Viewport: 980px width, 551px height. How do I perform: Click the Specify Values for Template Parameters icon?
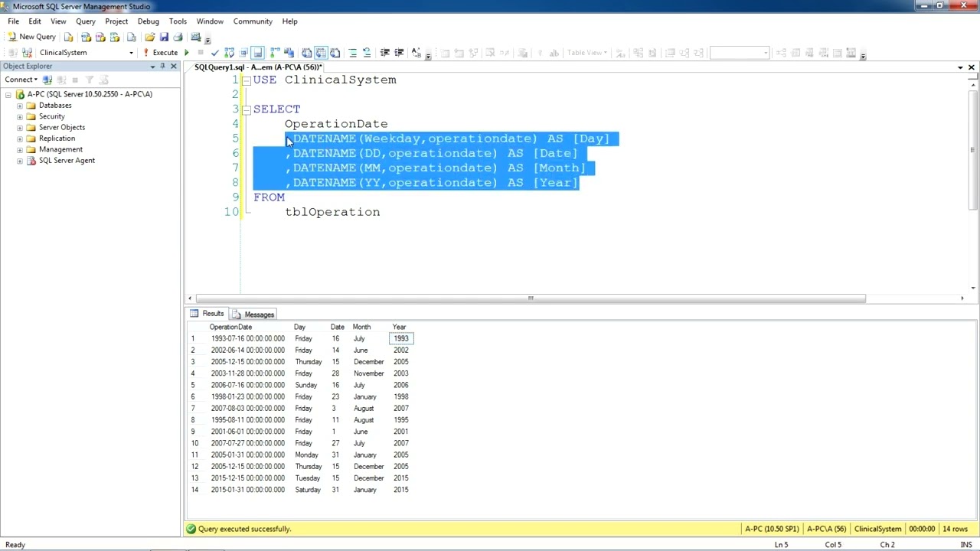416,53
